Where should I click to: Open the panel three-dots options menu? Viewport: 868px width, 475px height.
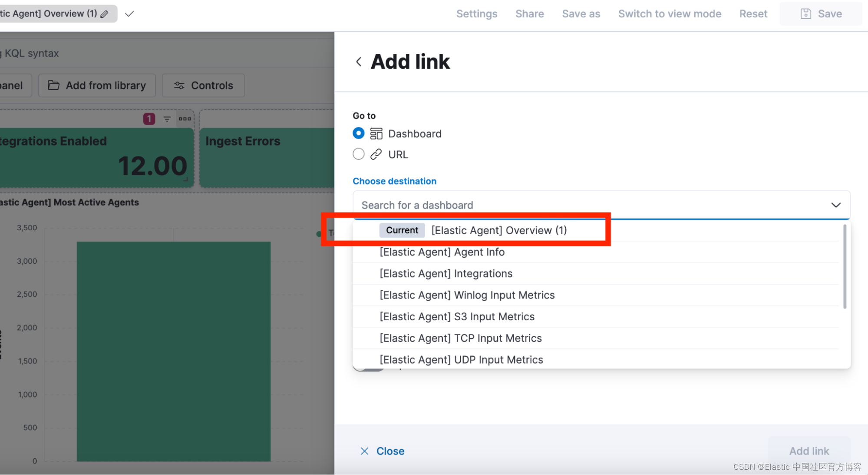(x=185, y=119)
